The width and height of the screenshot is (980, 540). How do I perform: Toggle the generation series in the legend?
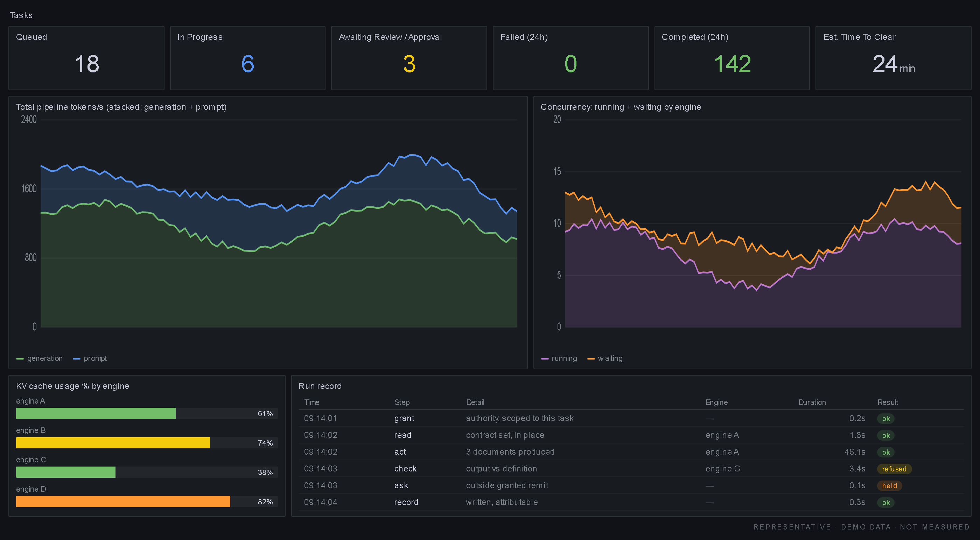40,358
